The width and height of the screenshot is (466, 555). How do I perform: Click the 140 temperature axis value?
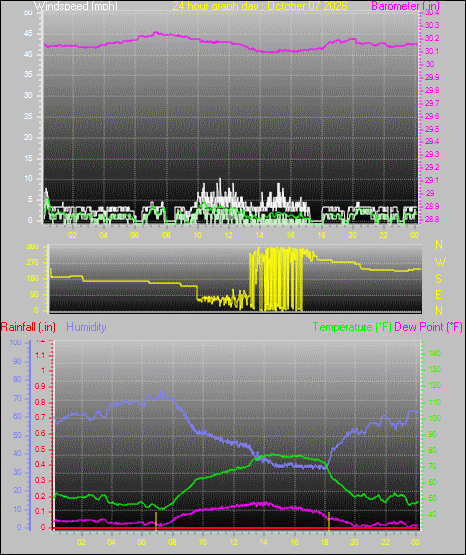coord(434,353)
